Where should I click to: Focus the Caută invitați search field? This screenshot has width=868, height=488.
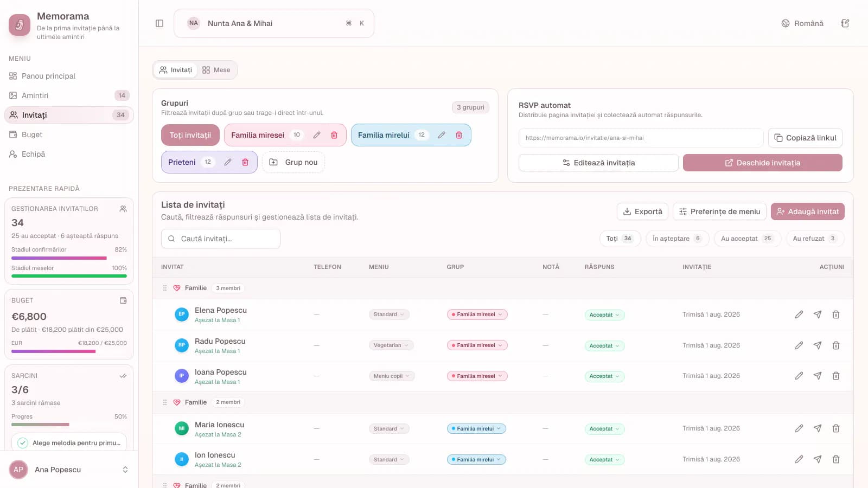221,239
